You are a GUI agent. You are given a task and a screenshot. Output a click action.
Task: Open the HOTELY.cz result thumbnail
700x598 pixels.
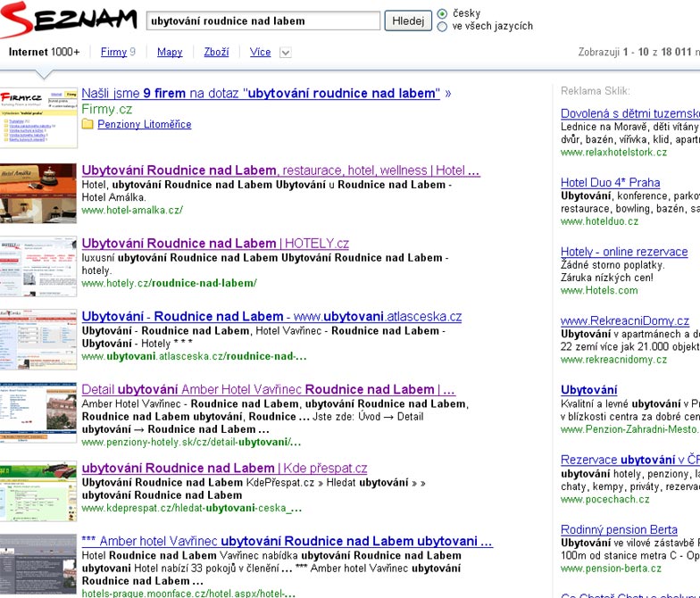[38, 266]
